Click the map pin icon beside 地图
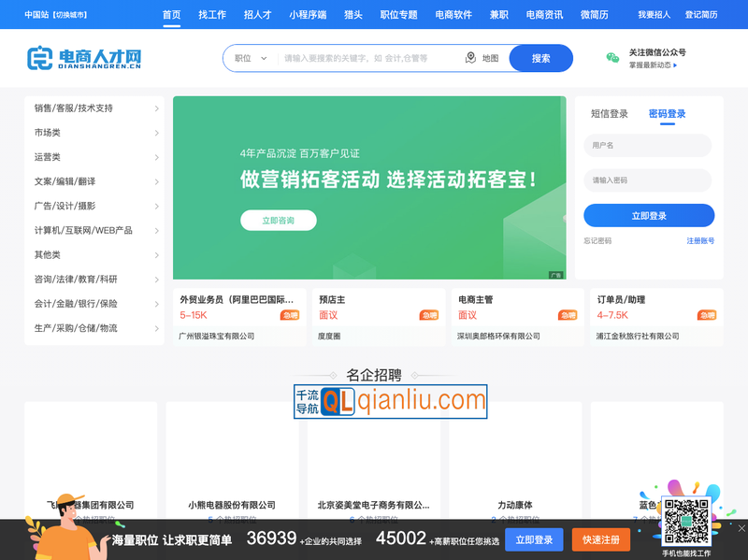 tap(470, 57)
